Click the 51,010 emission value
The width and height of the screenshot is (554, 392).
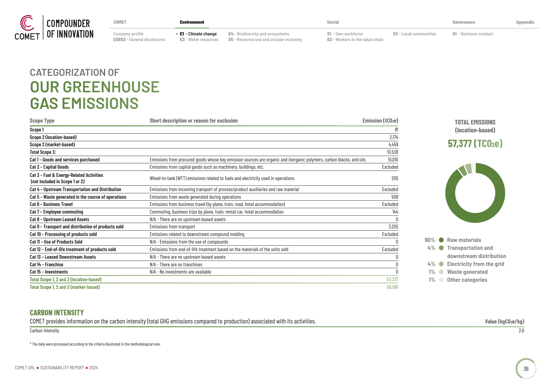pos(393,160)
